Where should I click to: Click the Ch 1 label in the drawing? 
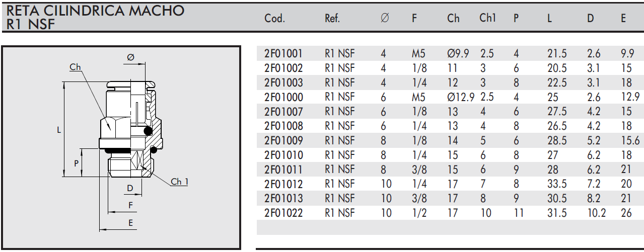(x=179, y=182)
